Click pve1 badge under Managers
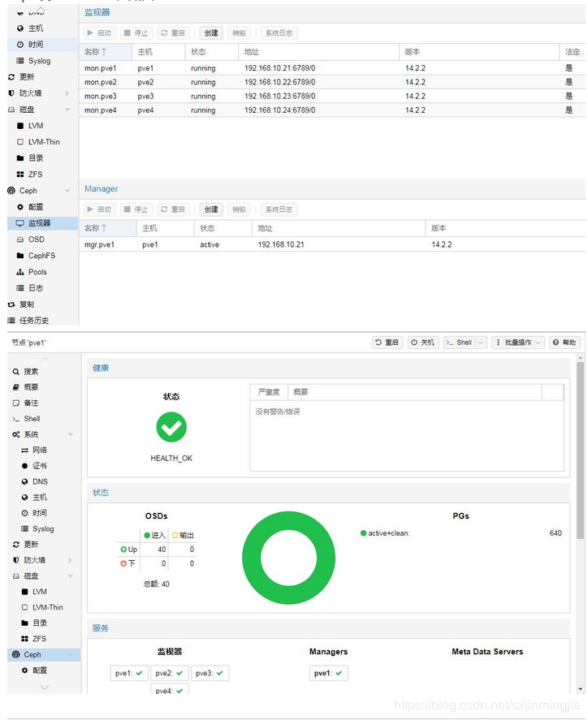The image size is (588, 720). click(x=328, y=673)
